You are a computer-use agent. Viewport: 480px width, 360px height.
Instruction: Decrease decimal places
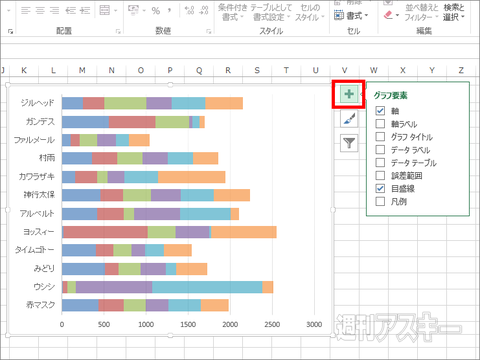coord(204,11)
